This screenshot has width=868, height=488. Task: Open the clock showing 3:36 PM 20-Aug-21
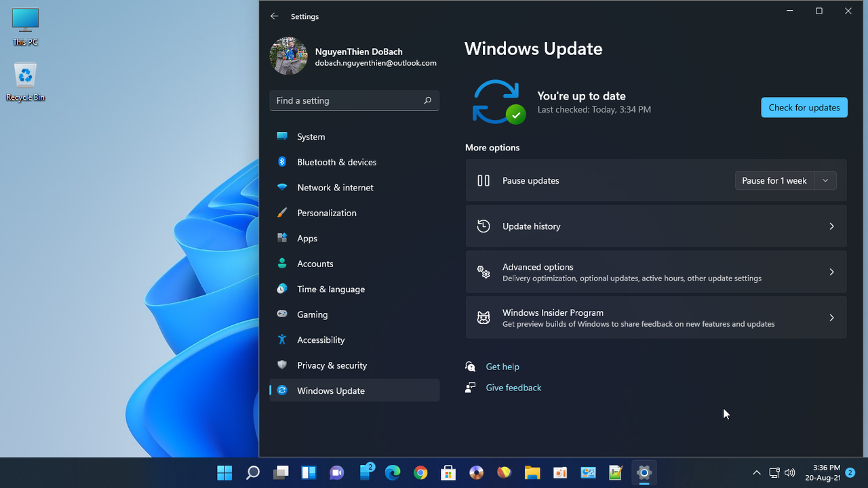click(823, 472)
